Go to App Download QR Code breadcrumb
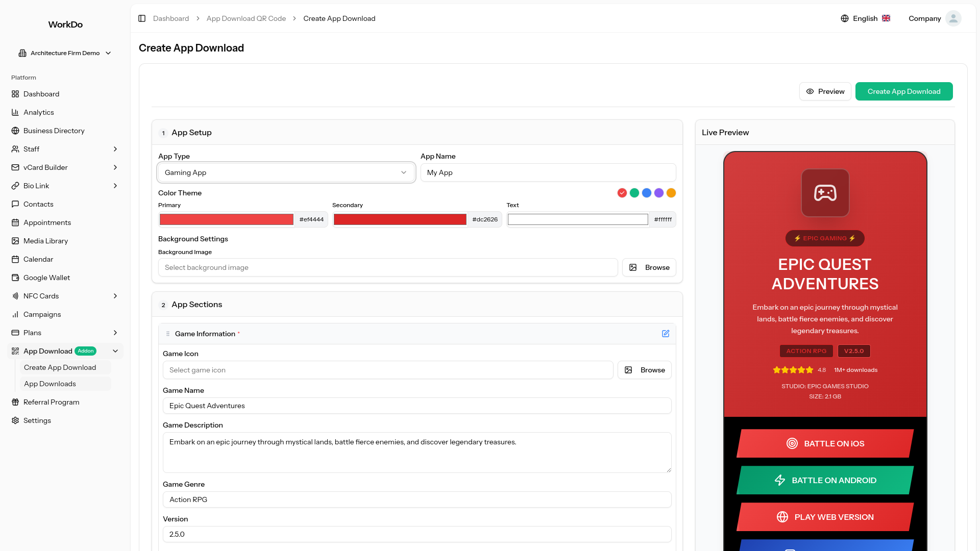Screen dimensions: 980x551 [246, 18]
